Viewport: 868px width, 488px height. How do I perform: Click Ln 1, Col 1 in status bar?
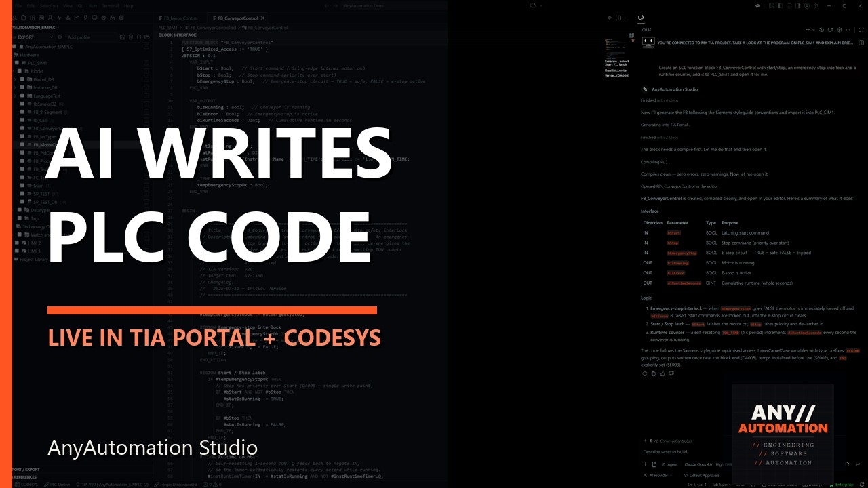[697, 485]
